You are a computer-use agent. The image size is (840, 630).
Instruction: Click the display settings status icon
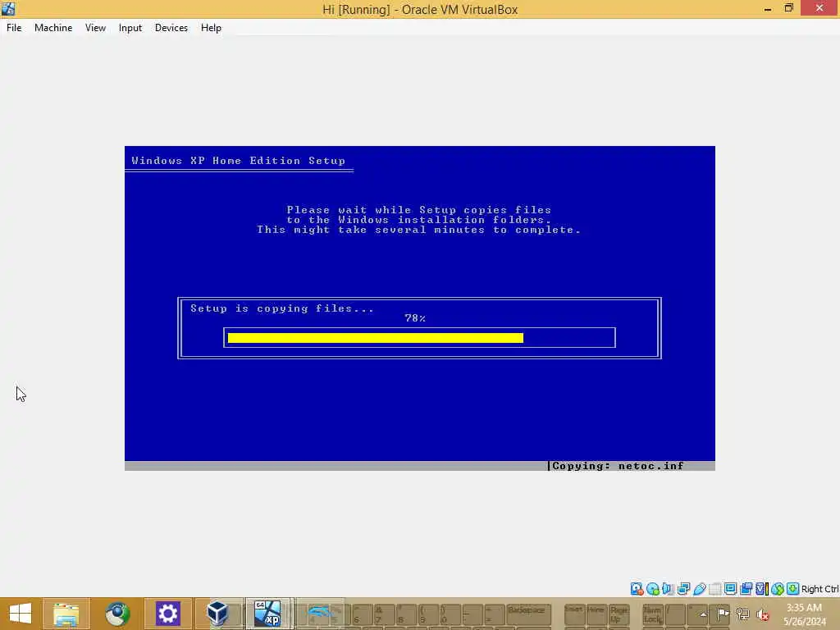pyautogui.click(x=730, y=589)
